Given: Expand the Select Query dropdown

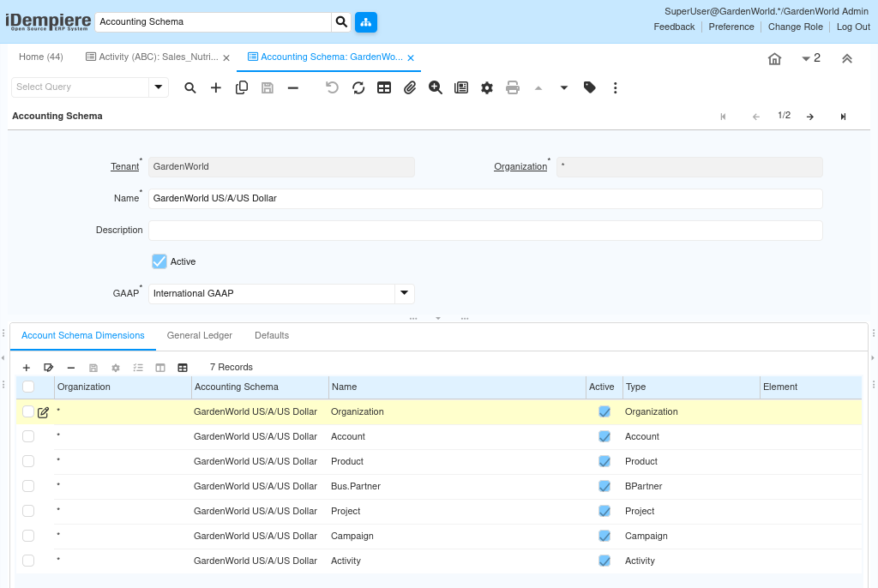Looking at the screenshot, I should [x=158, y=87].
